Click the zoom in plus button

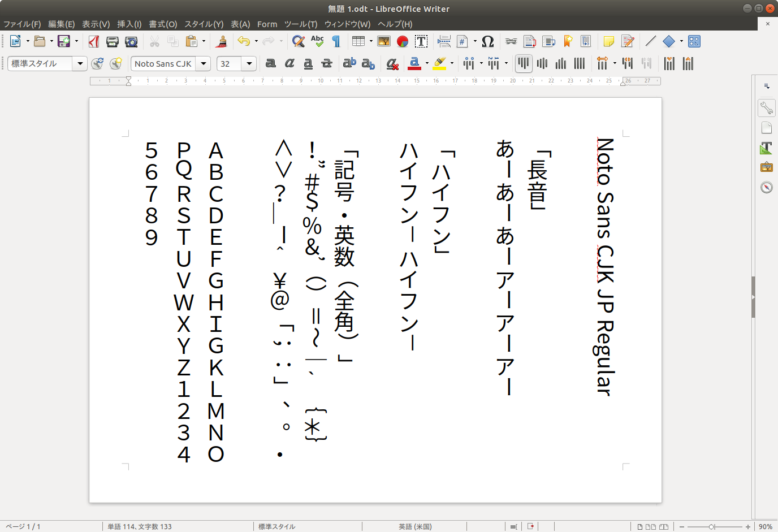(748, 527)
